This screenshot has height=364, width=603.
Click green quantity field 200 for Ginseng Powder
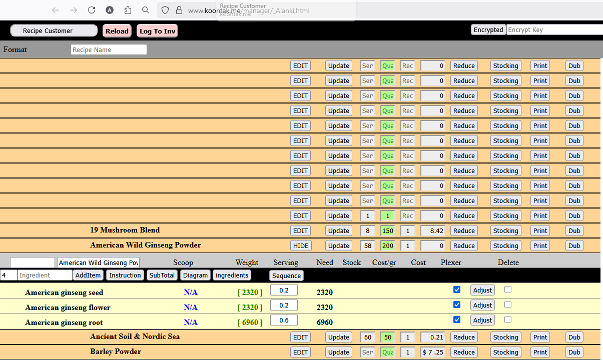click(388, 245)
